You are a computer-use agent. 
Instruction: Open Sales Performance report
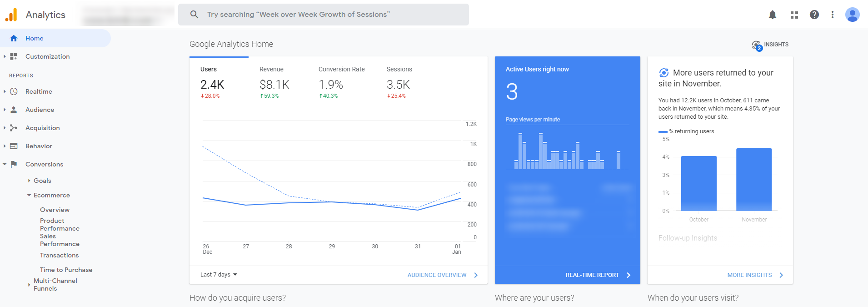click(x=60, y=240)
